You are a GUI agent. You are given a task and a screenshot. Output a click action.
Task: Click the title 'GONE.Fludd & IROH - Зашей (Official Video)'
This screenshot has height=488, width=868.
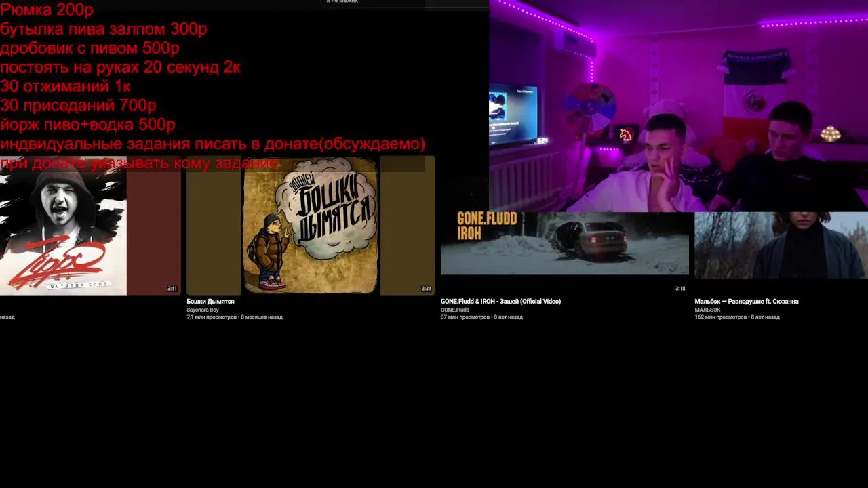click(x=500, y=301)
